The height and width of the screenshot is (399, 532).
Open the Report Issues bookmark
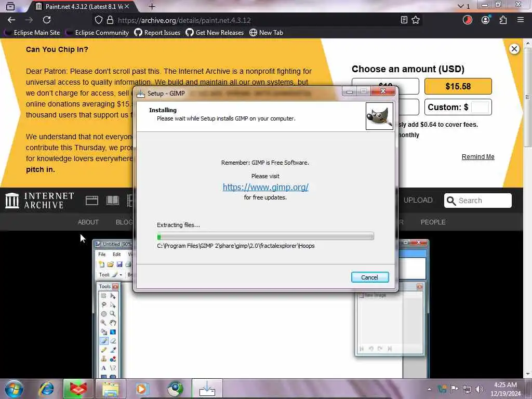click(157, 33)
